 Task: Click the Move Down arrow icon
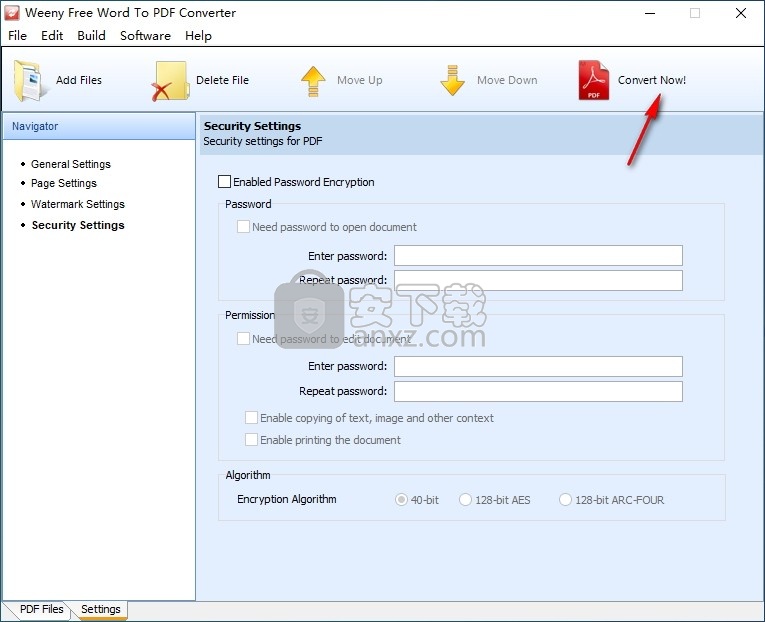[452, 80]
